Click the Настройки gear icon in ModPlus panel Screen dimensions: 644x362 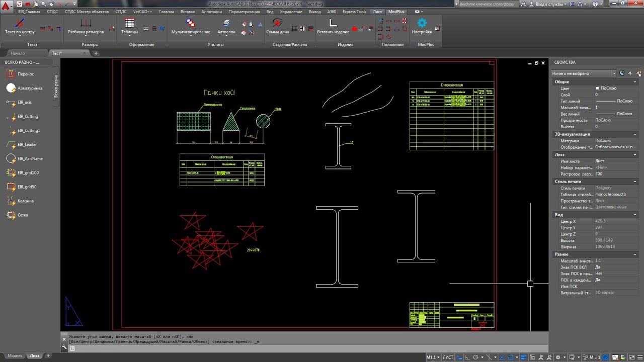click(422, 23)
